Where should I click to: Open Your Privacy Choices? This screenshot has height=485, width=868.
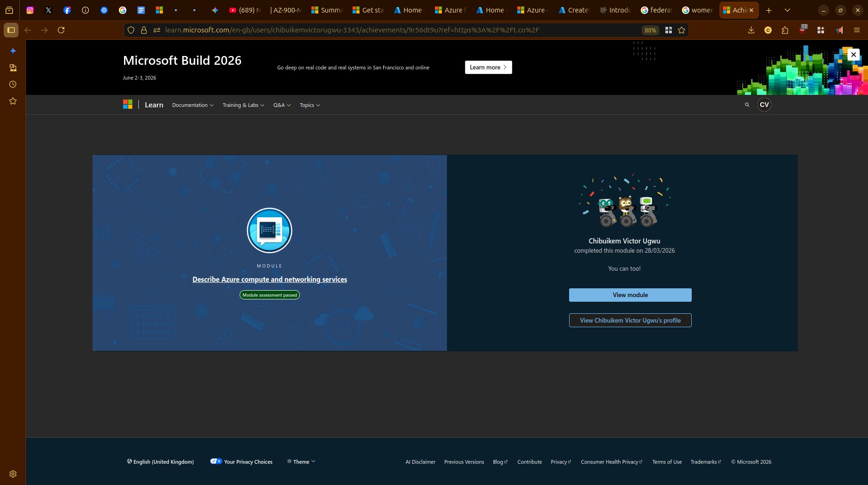coord(241,462)
